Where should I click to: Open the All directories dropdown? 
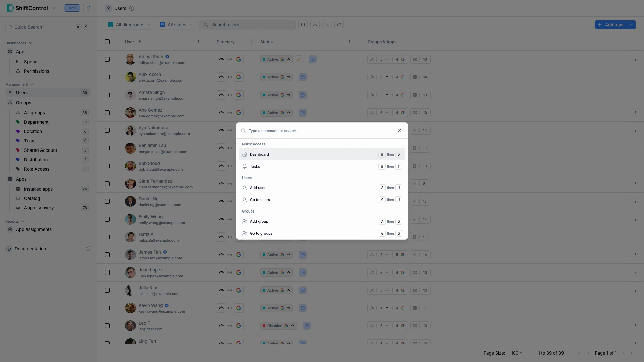click(129, 25)
